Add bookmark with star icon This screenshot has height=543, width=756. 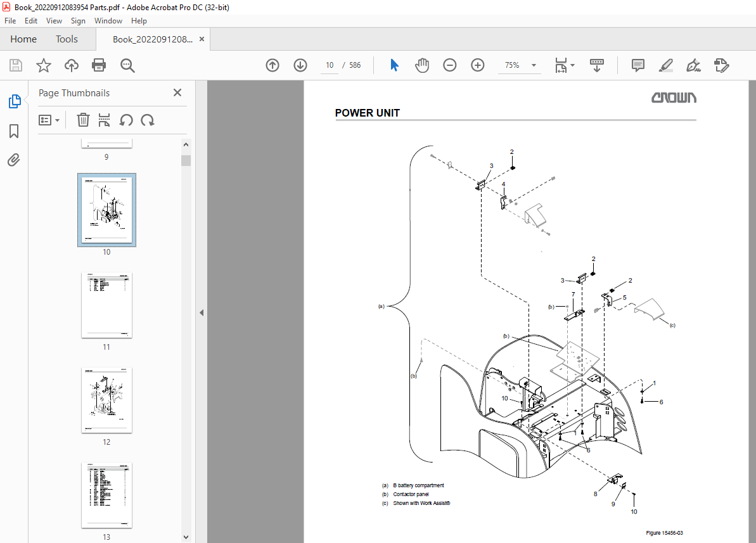pyautogui.click(x=43, y=65)
